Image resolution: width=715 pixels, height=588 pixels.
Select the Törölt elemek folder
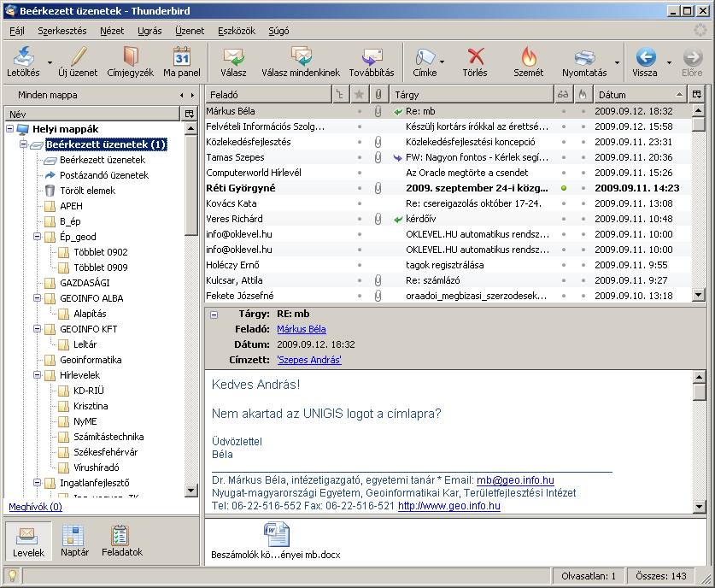coord(87,191)
